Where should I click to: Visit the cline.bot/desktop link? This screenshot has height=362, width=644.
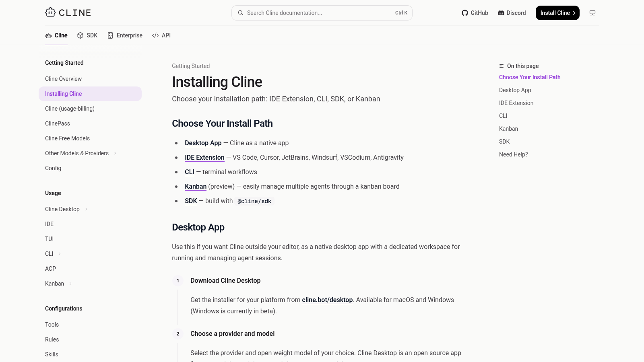(x=327, y=300)
